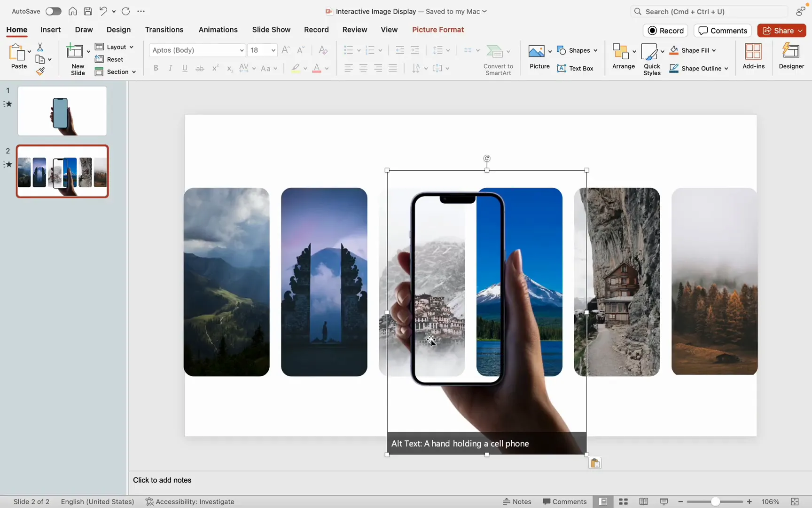Click the Record button

click(665, 31)
